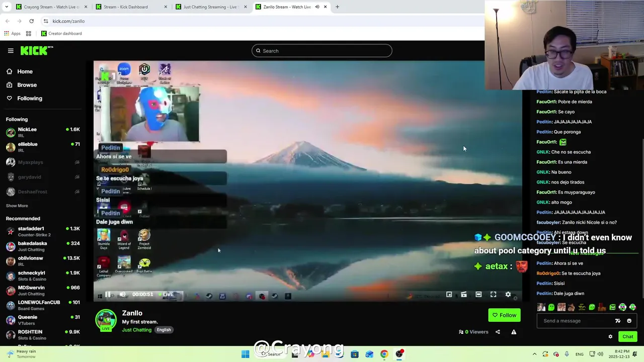644x362 pixels.
Task: Expand Show More followed channels
Action: pyautogui.click(x=17, y=206)
